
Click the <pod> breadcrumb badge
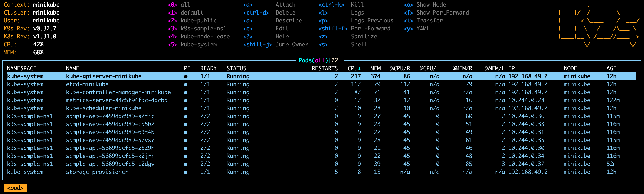[15, 188]
